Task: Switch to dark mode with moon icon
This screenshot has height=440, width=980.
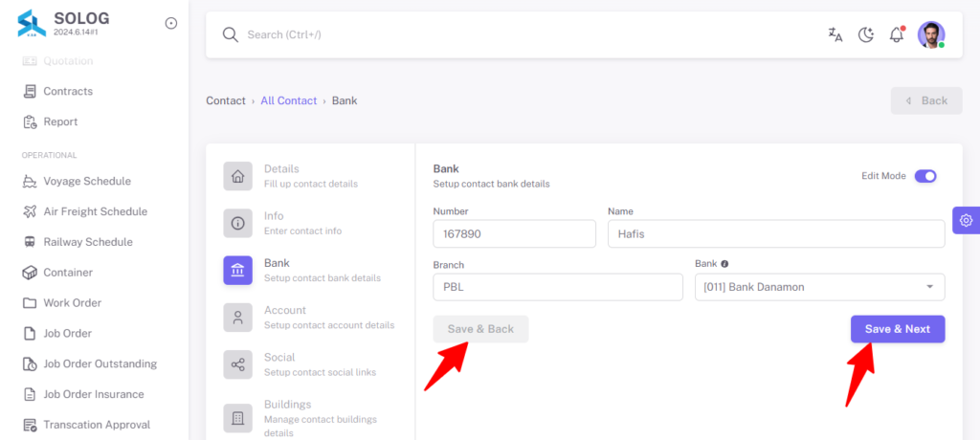Action: coord(865,35)
